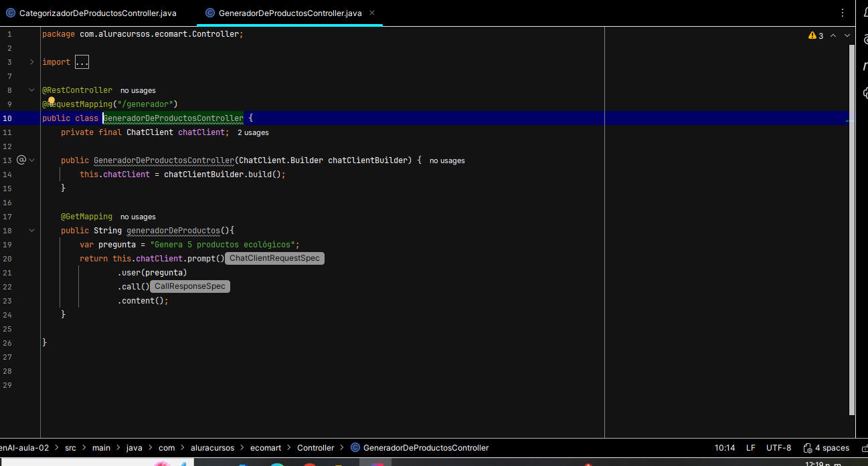
Task: Open the 'ecomart' breadcrumb
Action: pyautogui.click(x=266, y=448)
